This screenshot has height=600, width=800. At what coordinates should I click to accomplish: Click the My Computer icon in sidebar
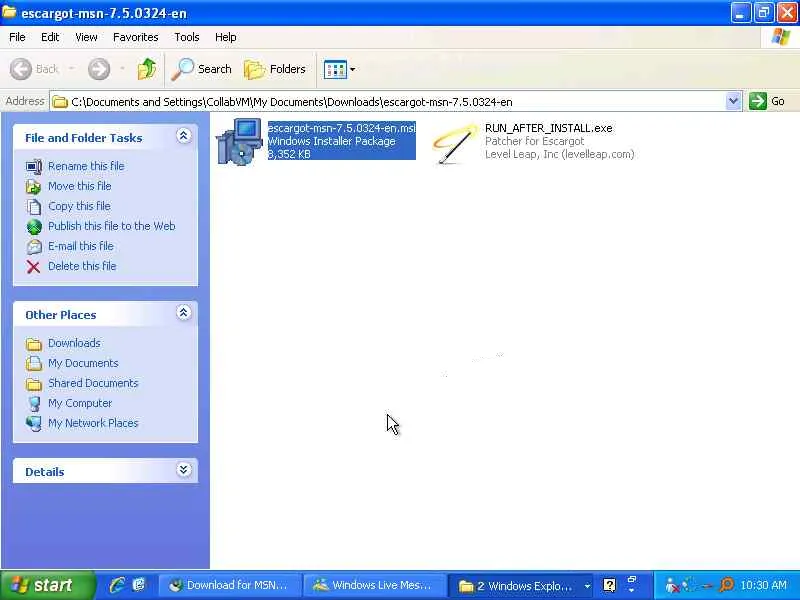pyautogui.click(x=34, y=403)
